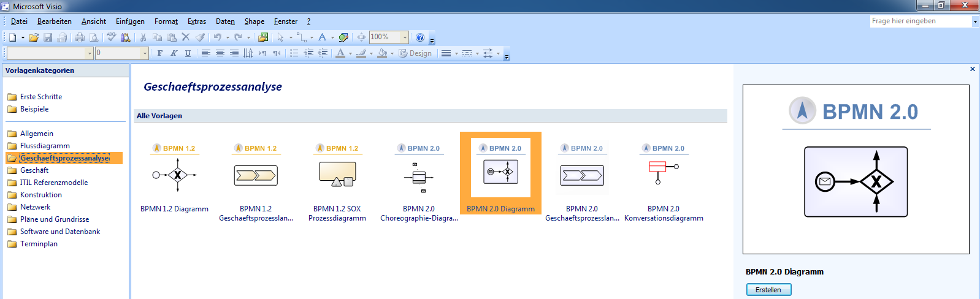Expand the Undo history dropdown arrow

tap(228, 37)
